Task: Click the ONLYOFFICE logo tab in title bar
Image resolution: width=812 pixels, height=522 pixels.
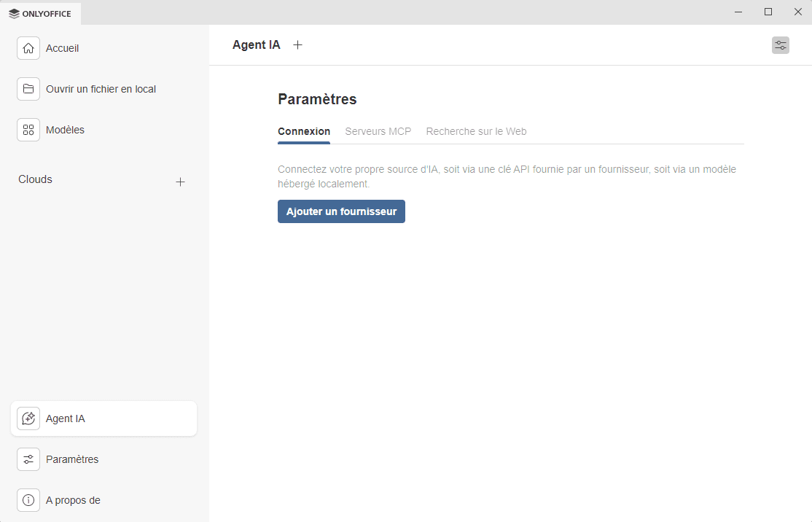Action: point(41,13)
